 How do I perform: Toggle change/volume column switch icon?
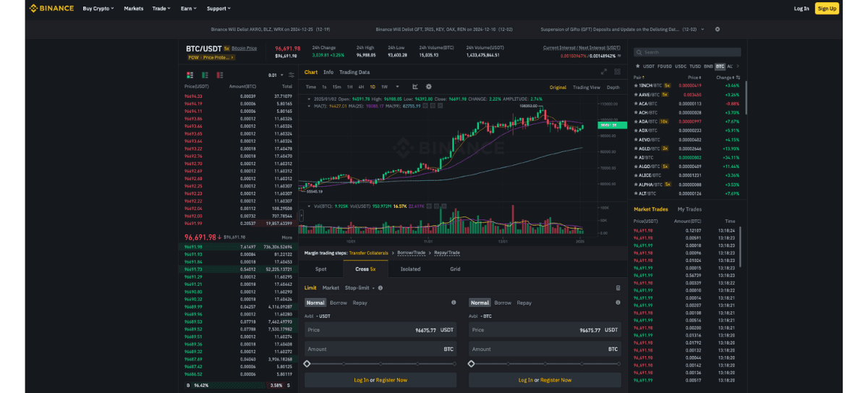point(738,77)
